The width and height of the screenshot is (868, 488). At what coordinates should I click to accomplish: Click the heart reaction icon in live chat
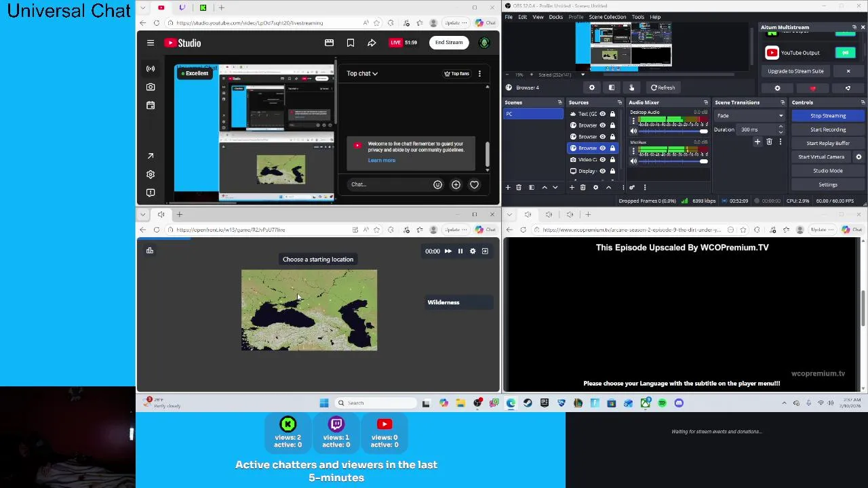point(474,184)
